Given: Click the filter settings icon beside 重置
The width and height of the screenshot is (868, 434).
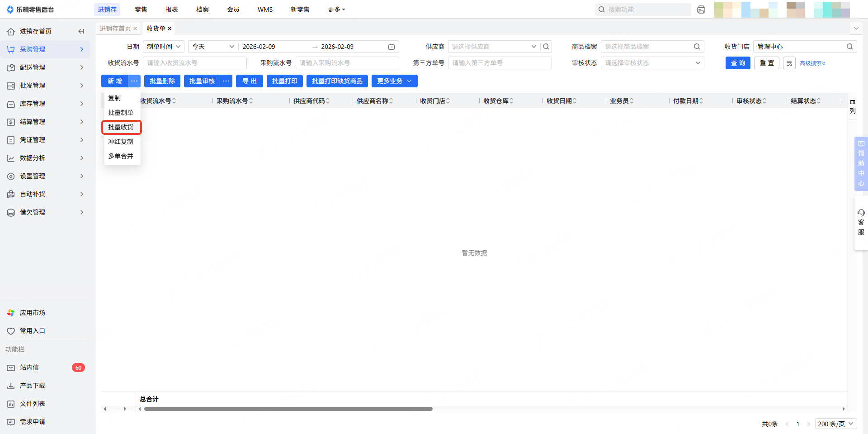Looking at the screenshot, I should pyautogui.click(x=789, y=63).
